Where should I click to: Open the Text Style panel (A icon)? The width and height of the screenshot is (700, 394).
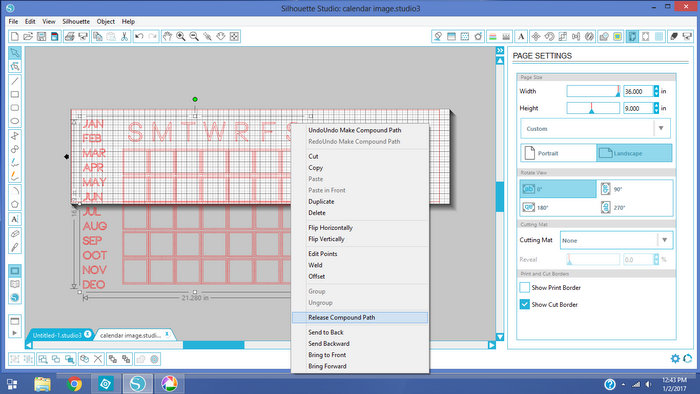tap(521, 36)
